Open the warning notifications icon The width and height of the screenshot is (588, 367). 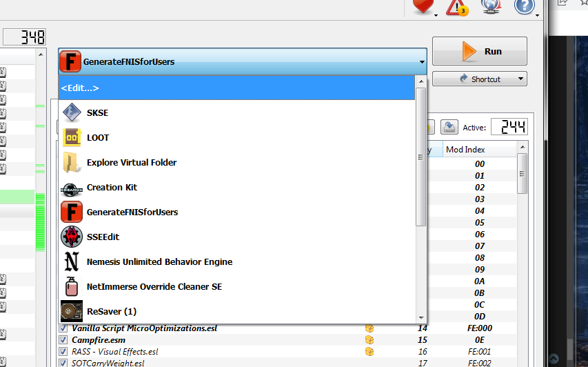click(457, 7)
